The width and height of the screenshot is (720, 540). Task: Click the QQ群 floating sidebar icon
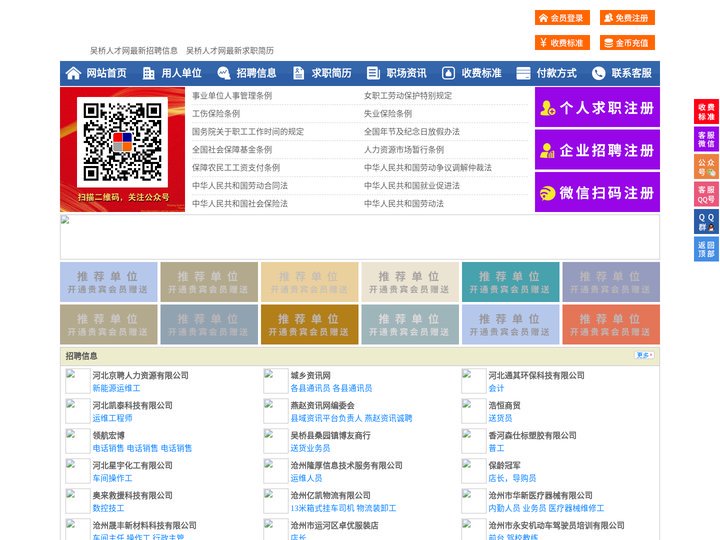click(x=706, y=222)
